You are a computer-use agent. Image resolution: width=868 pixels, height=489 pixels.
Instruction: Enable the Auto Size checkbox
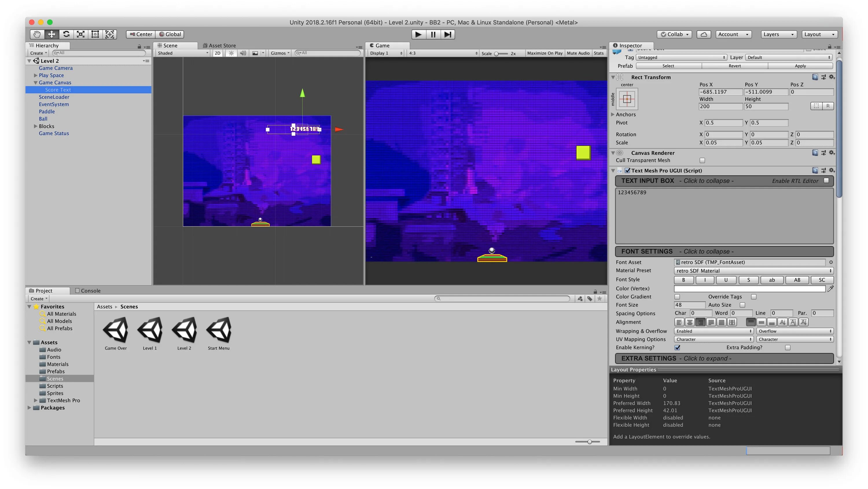[x=742, y=305]
